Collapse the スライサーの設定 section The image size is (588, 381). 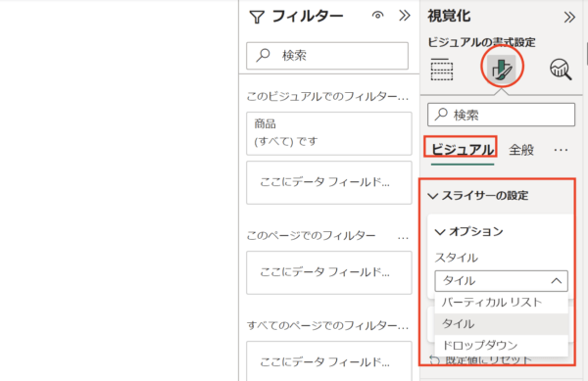coord(478,196)
